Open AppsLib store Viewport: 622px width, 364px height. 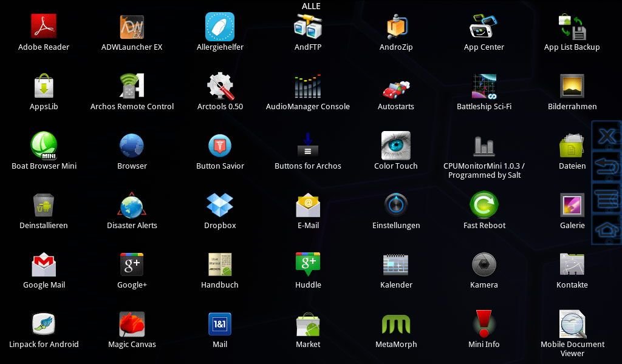[x=44, y=86]
